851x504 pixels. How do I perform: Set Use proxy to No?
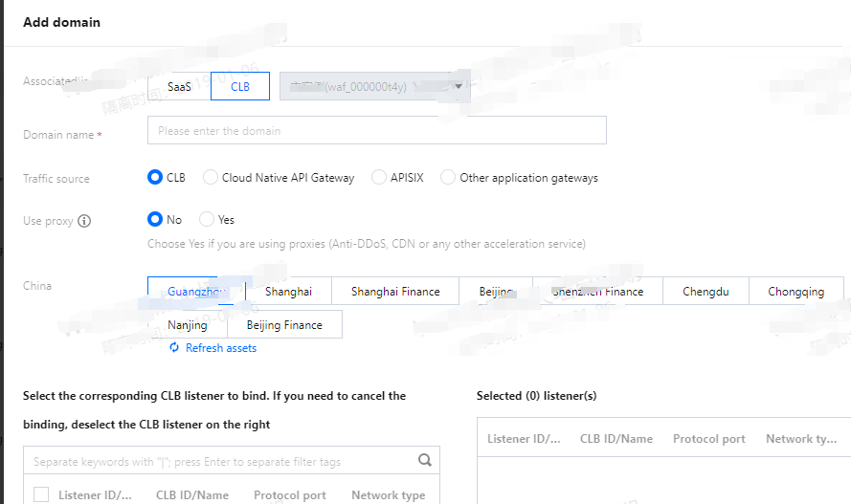point(155,220)
